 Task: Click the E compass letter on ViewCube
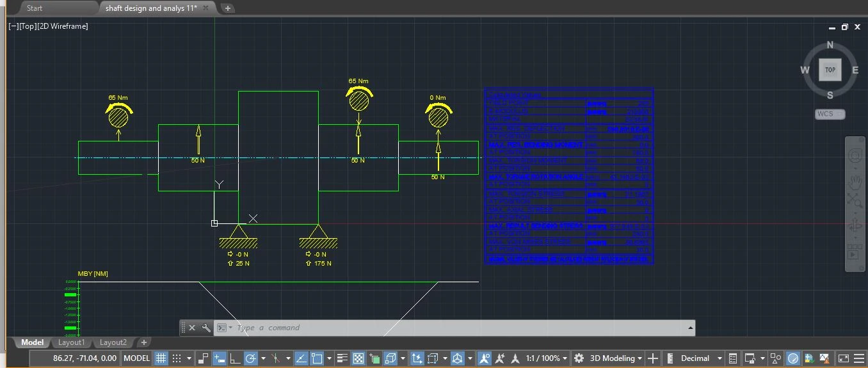click(855, 70)
